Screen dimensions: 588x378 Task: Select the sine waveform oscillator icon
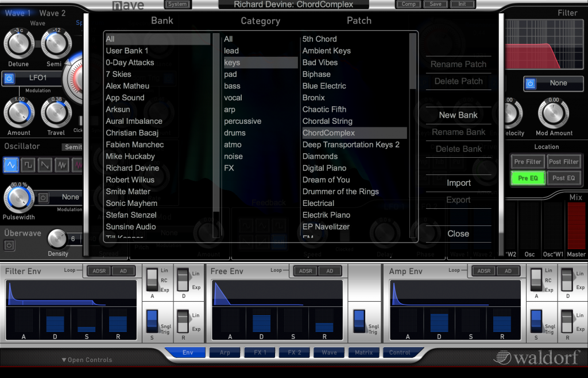[x=11, y=165]
